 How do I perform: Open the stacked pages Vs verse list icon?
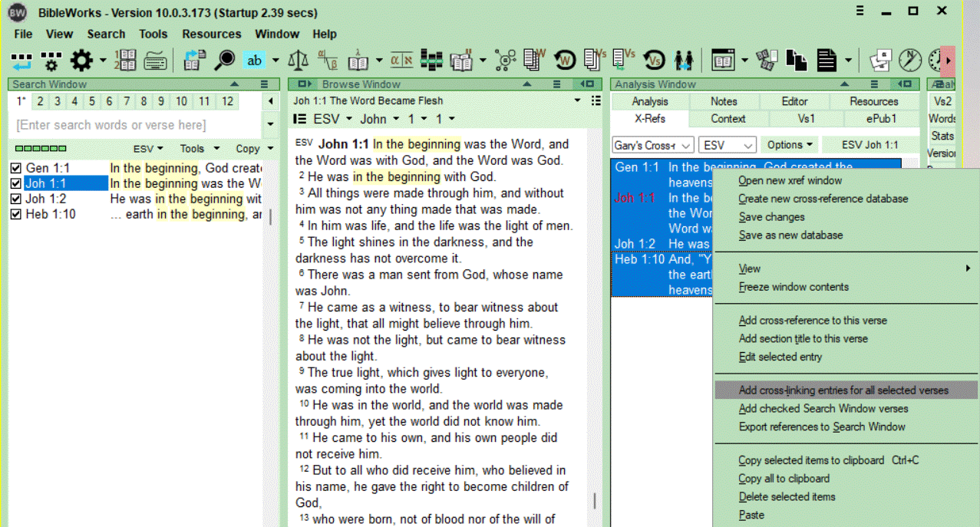pyautogui.click(x=595, y=60)
